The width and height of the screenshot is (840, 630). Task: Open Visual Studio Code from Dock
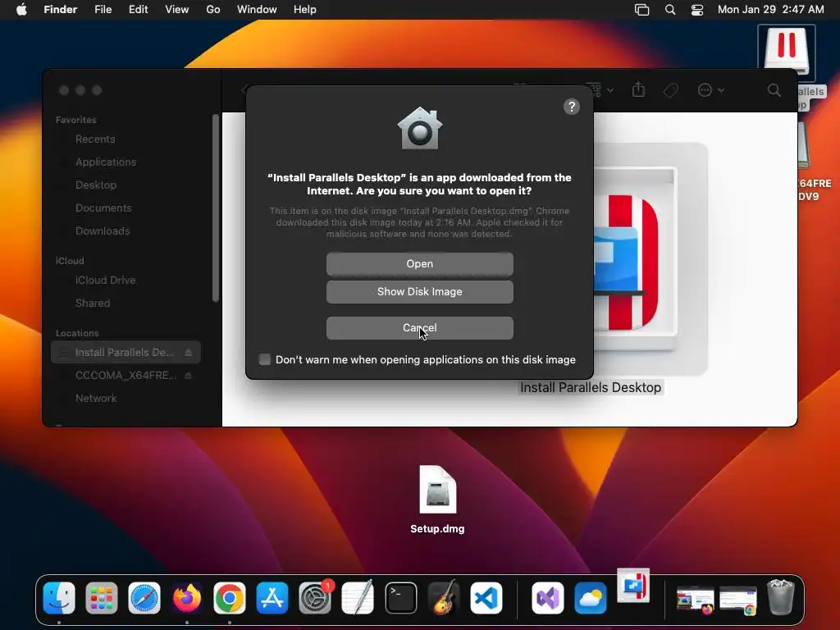point(486,598)
